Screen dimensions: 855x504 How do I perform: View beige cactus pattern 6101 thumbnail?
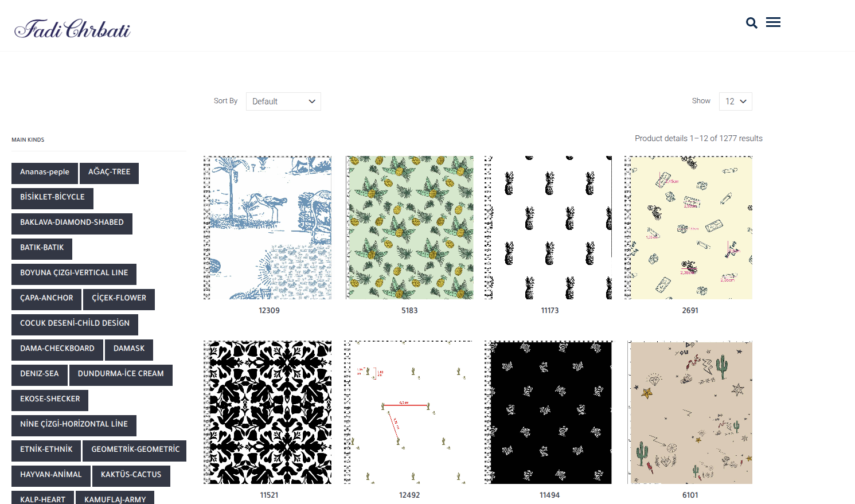[x=690, y=412]
